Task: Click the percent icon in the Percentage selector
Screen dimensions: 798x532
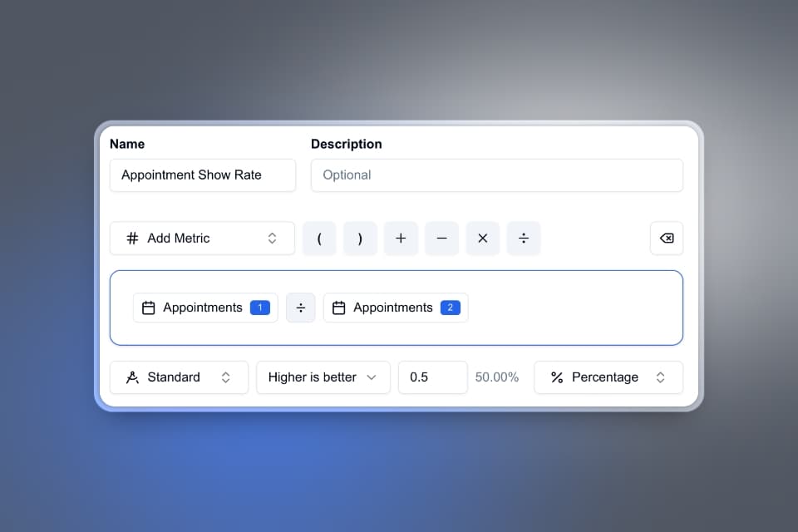Action: [x=555, y=377]
